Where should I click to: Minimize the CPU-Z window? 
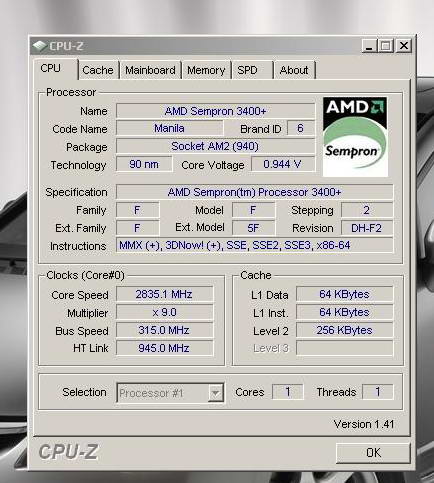tap(369, 46)
